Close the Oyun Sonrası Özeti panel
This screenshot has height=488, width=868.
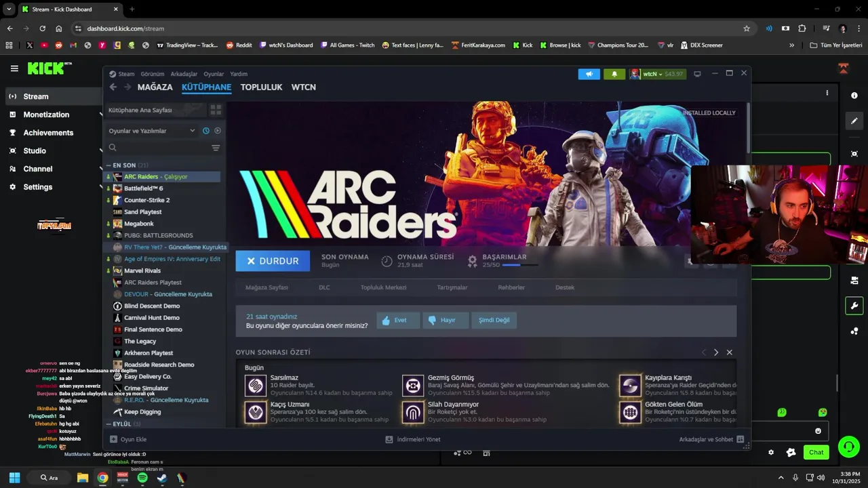(x=730, y=352)
